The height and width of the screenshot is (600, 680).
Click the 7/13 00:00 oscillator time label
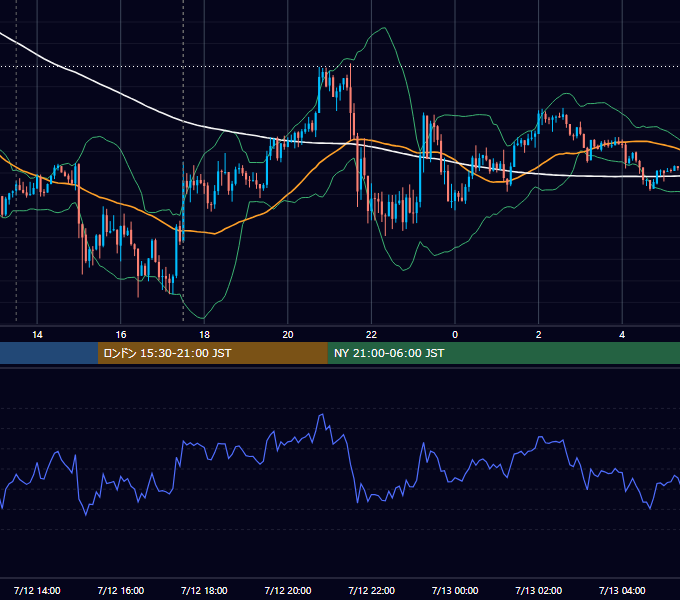(x=455, y=590)
